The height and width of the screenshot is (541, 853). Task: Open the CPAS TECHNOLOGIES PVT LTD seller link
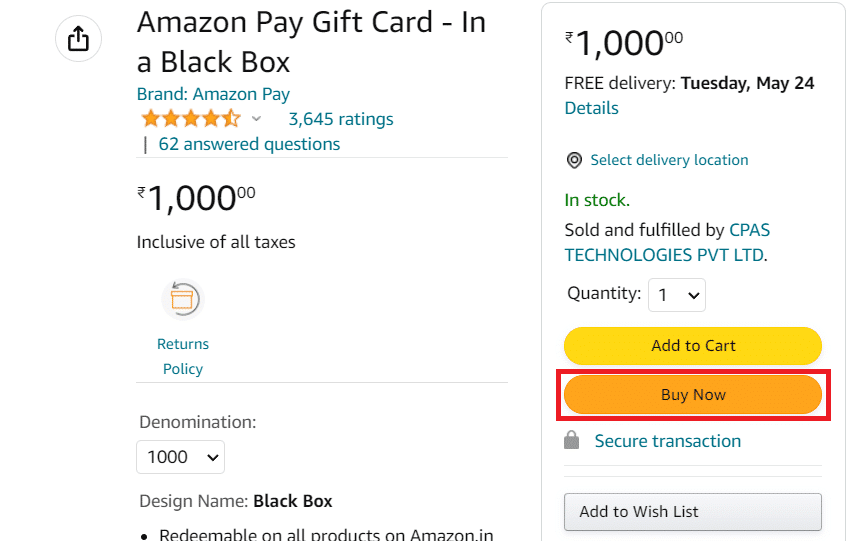click(667, 242)
